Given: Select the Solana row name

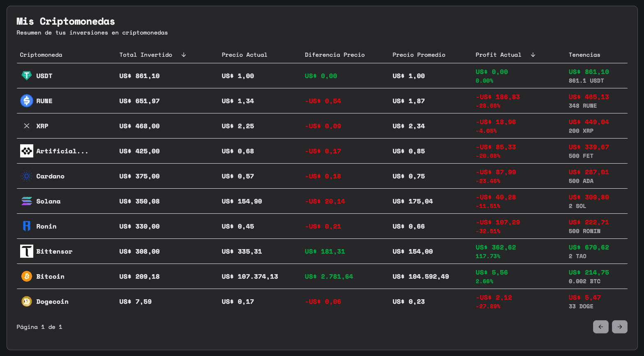Looking at the screenshot, I should (x=48, y=201).
